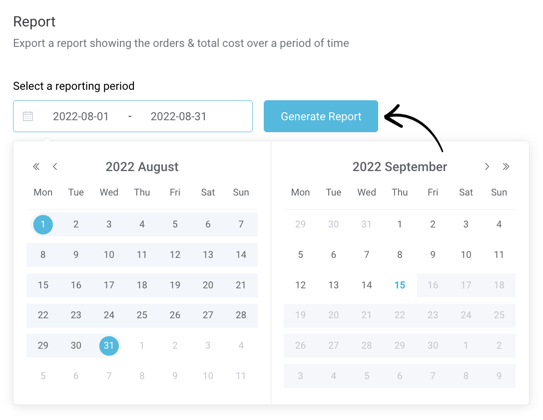Viewport: 543px width, 420px height.
Task: Edit the end date 2022-08-31 field
Action: 178,116
